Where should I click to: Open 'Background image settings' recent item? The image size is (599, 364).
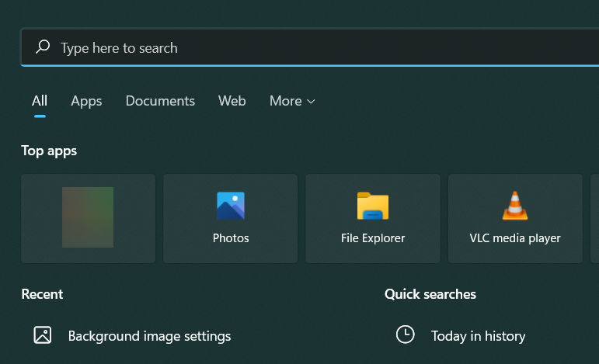click(149, 336)
